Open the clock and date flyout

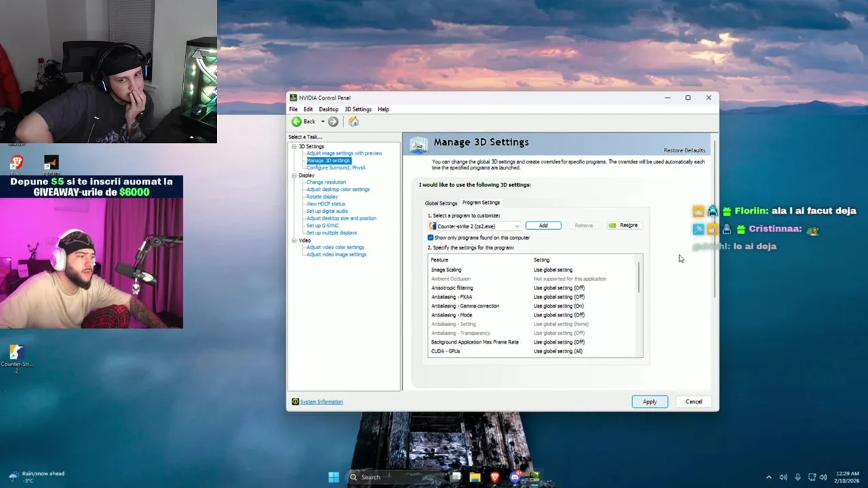point(848,477)
